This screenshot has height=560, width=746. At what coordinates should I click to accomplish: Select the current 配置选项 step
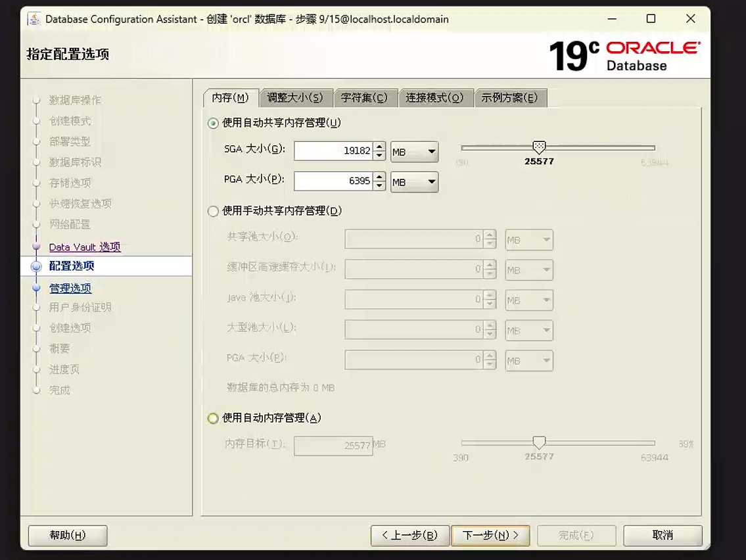point(72,266)
